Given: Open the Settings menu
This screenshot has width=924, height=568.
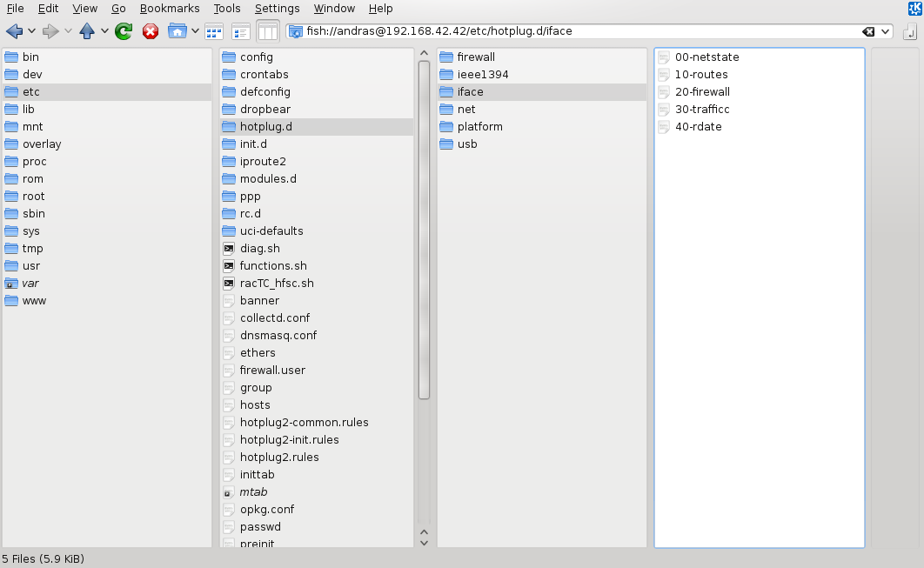Looking at the screenshot, I should [277, 9].
